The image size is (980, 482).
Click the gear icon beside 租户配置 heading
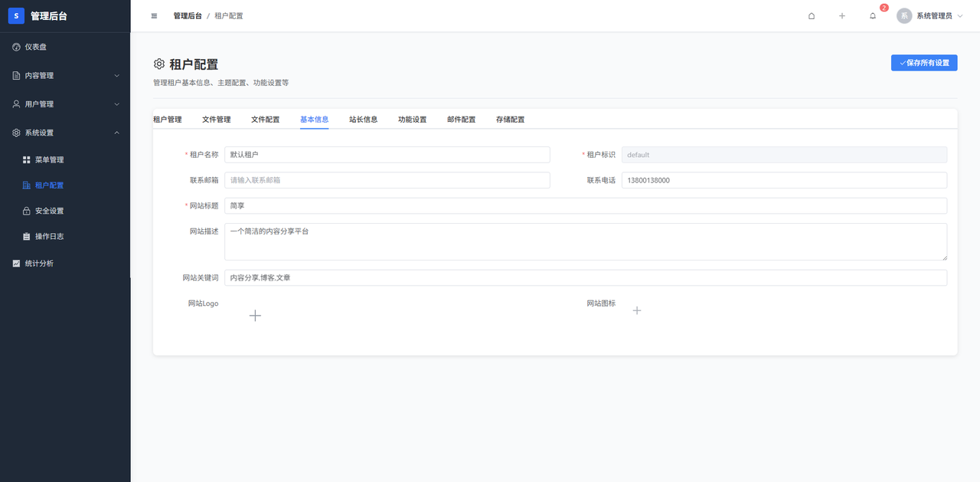click(x=159, y=64)
